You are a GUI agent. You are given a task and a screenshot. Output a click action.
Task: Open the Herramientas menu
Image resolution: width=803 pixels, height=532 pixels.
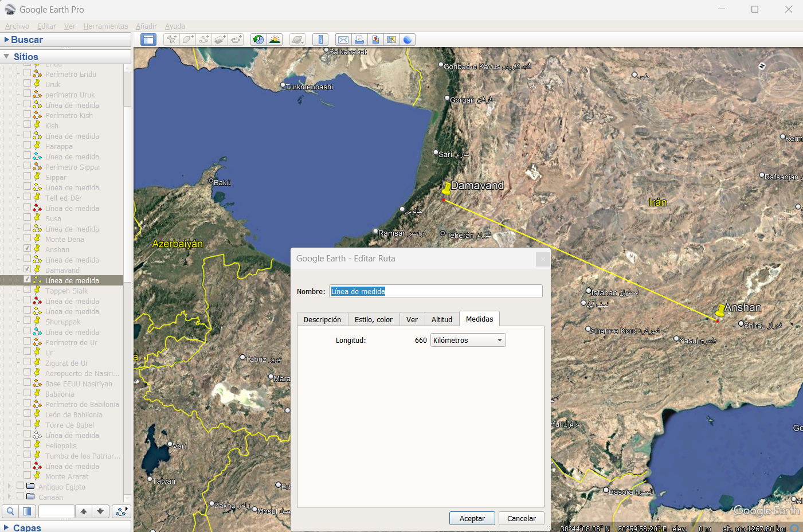coord(106,26)
